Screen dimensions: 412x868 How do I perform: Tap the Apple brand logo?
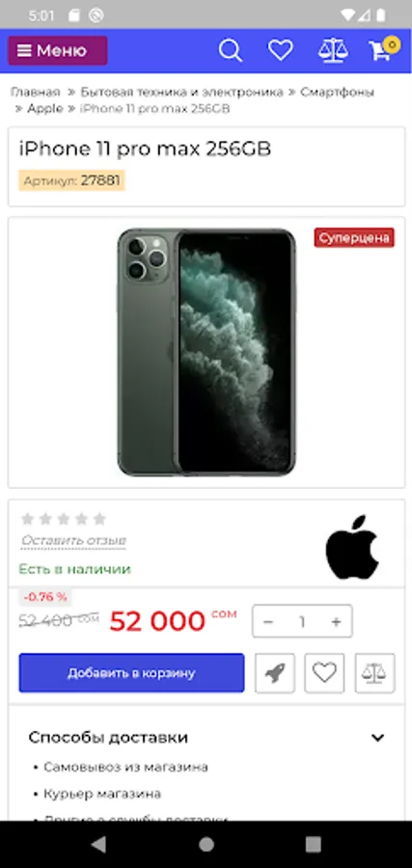click(x=352, y=548)
